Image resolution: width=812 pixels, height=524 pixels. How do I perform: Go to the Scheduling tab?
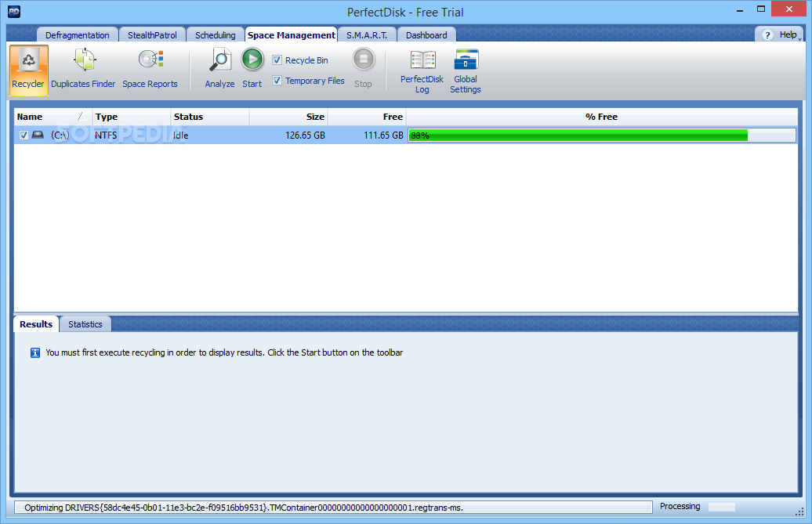coord(215,35)
